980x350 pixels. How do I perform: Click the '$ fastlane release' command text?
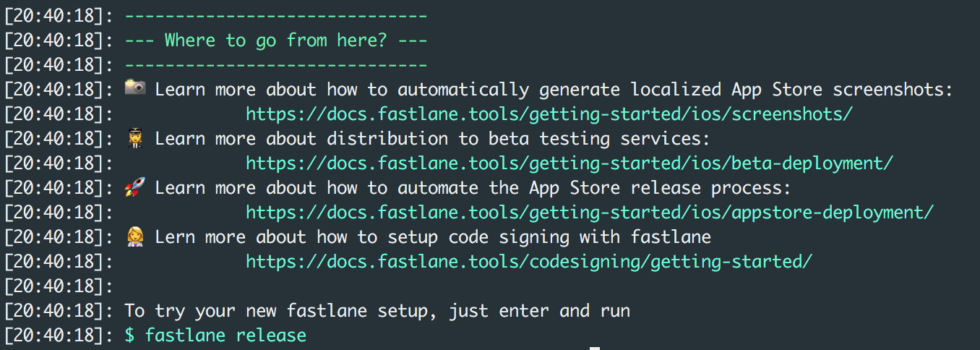click(x=215, y=336)
